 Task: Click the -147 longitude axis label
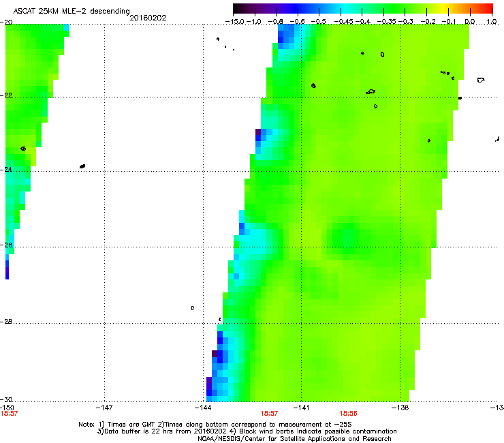(104, 408)
